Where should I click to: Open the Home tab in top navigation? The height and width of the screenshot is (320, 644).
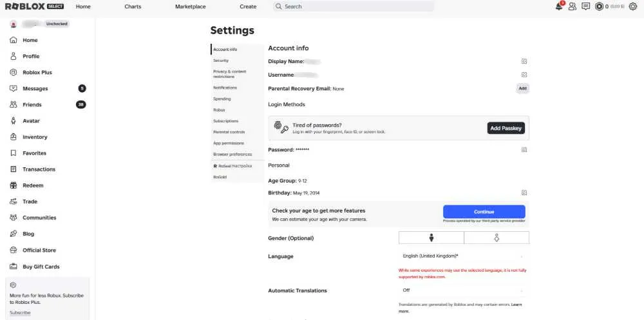pos(83,6)
